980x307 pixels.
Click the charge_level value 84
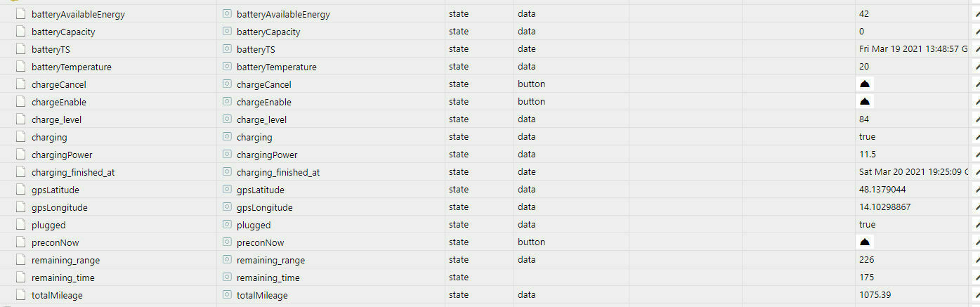(x=864, y=119)
